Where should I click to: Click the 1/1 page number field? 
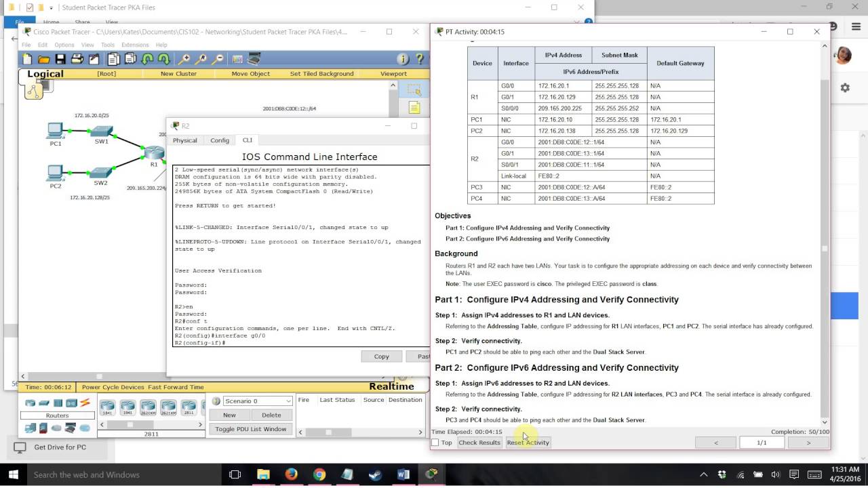tap(762, 443)
